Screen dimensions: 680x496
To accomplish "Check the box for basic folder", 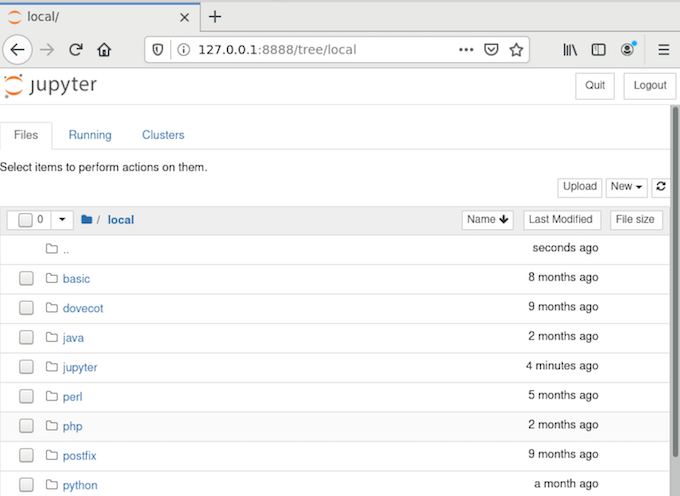I will click(x=26, y=278).
